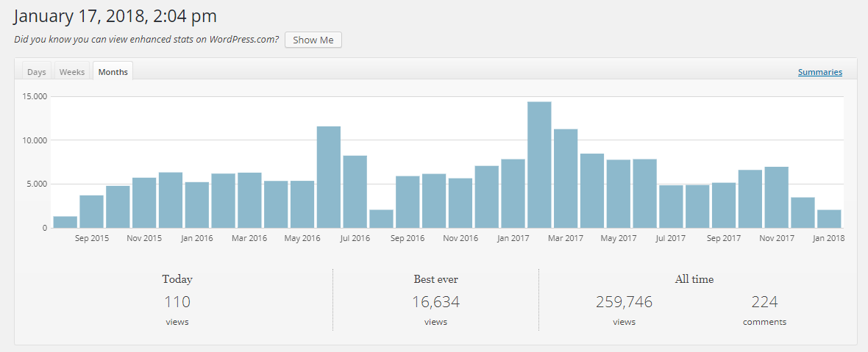Image resolution: width=868 pixels, height=352 pixels.
Task: Click the 224 comments figure
Action: 764,302
